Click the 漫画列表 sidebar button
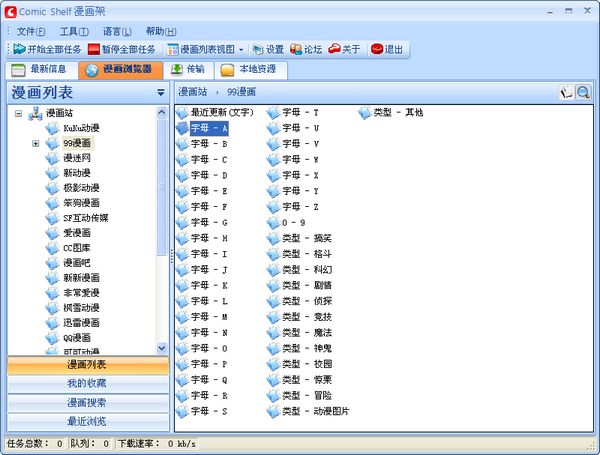 (x=87, y=365)
